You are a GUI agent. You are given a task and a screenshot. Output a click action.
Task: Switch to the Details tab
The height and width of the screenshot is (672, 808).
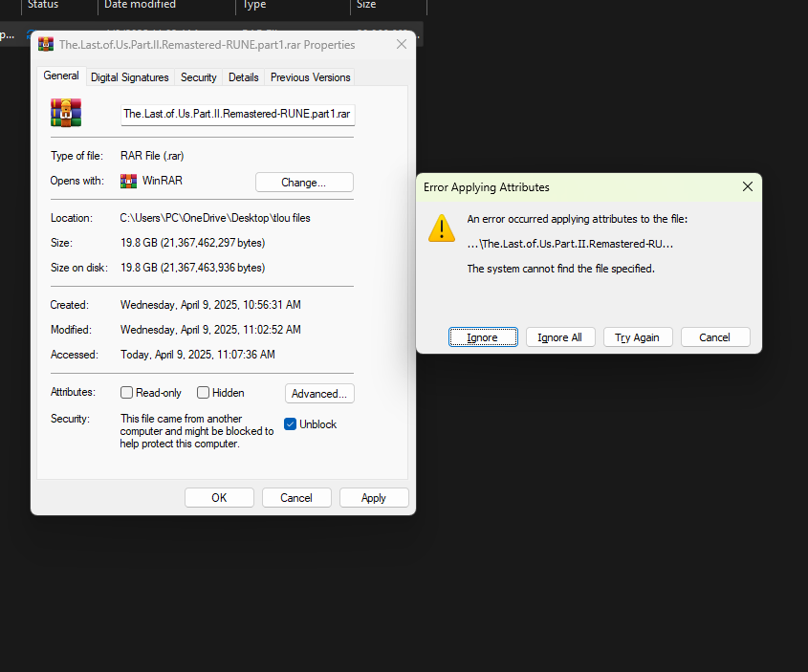pyautogui.click(x=243, y=77)
